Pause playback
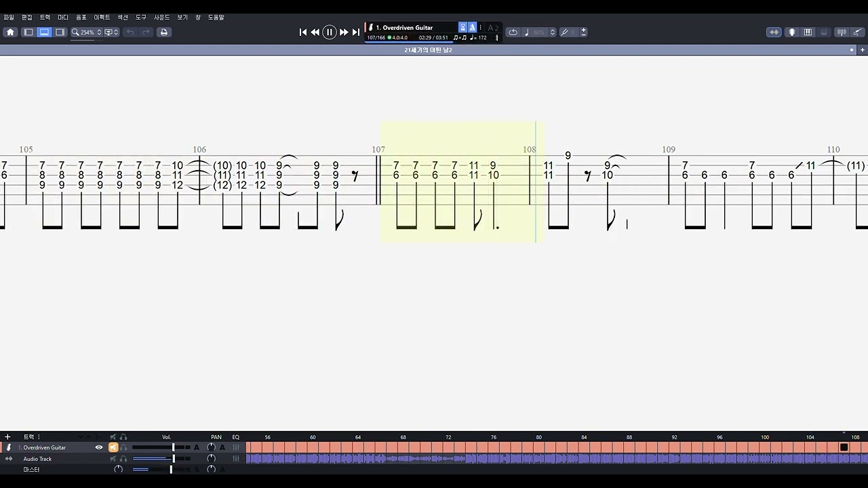The width and height of the screenshot is (868, 488). 330,32
